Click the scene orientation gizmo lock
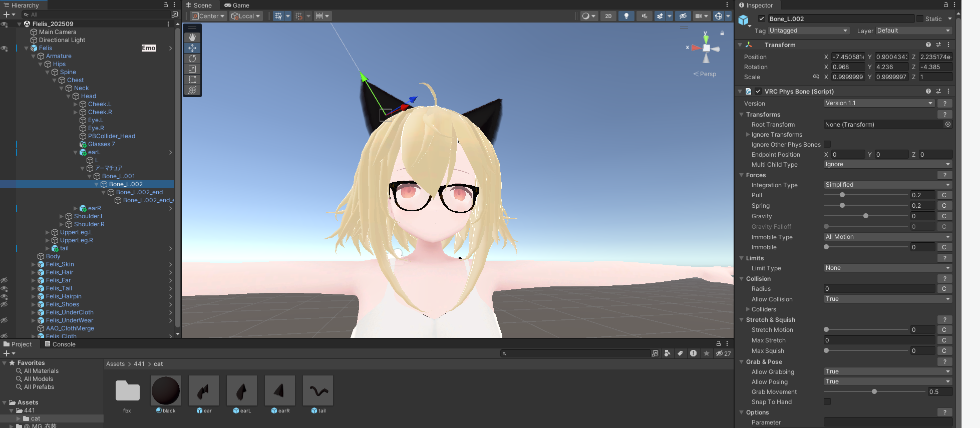This screenshot has width=980, height=428. [x=722, y=33]
